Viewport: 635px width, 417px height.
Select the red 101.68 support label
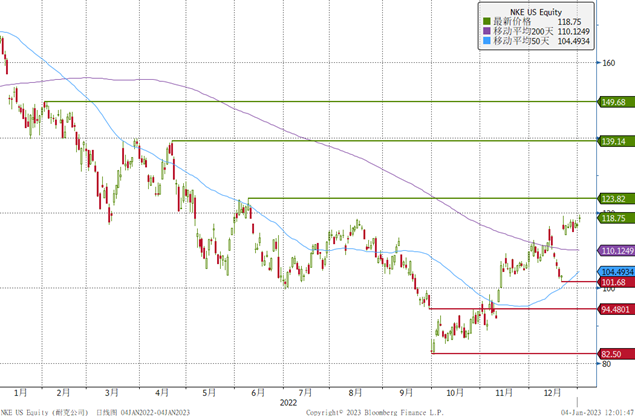click(615, 283)
